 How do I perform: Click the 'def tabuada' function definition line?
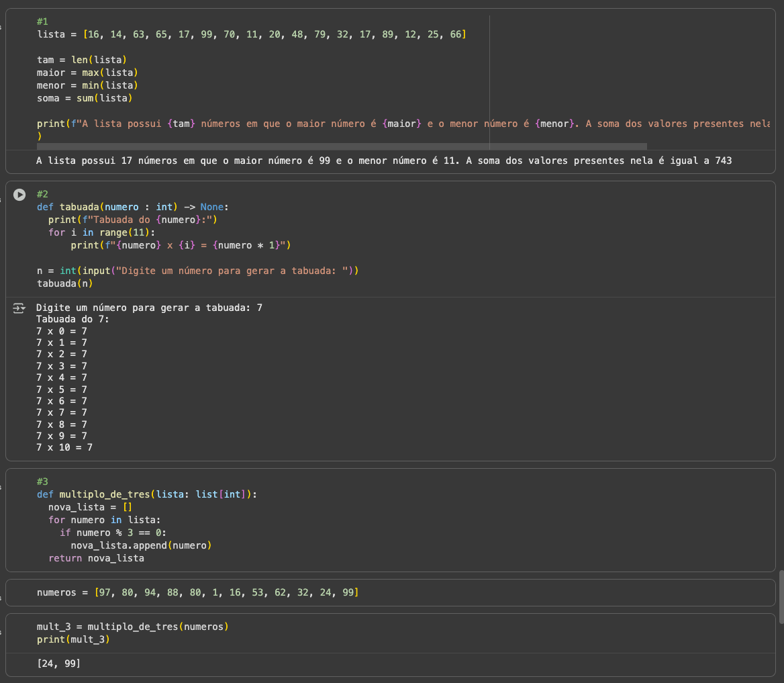pos(133,207)
